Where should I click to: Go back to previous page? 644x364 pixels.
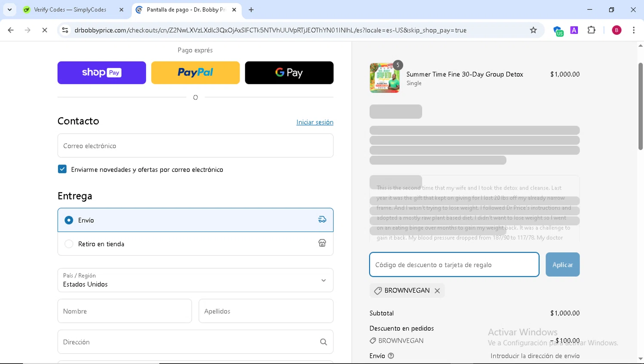point(11,30)
